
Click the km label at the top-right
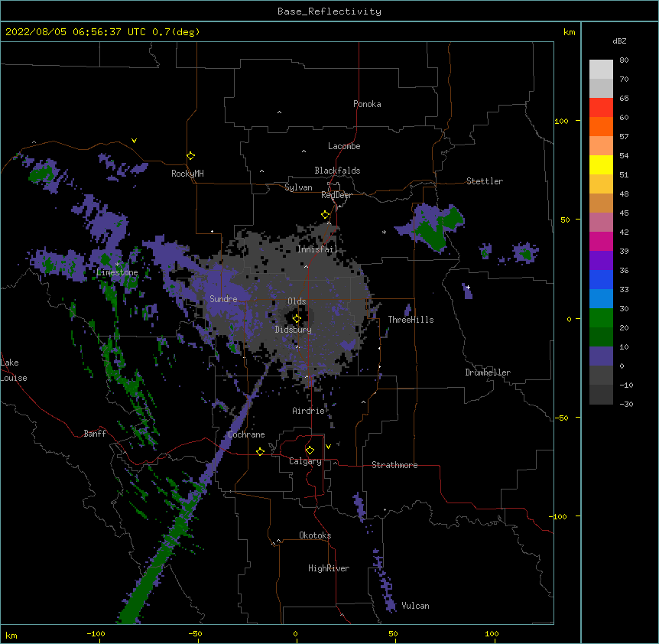570,32
